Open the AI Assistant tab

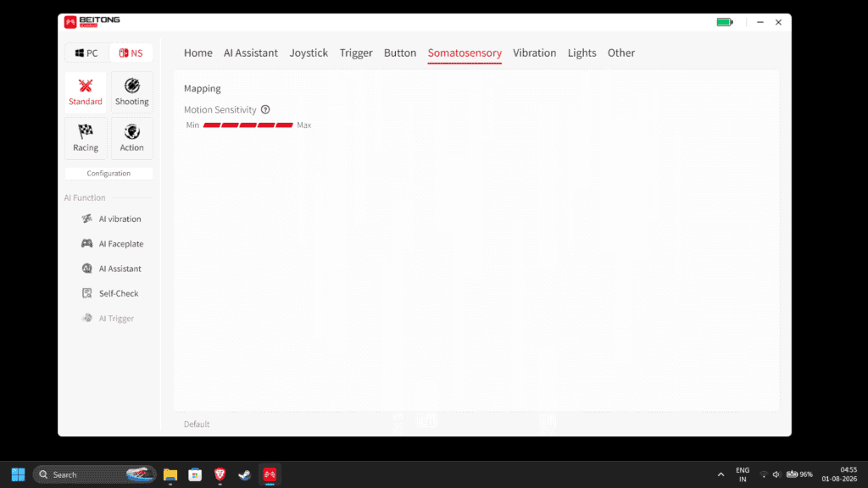pyautogui.click(x=251, y=53)
